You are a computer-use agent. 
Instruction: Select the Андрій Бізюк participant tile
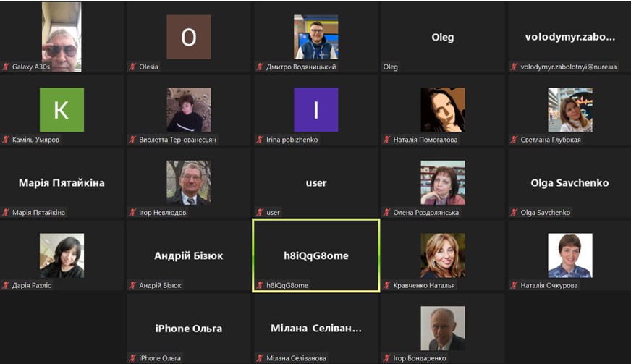coord(189,255)
